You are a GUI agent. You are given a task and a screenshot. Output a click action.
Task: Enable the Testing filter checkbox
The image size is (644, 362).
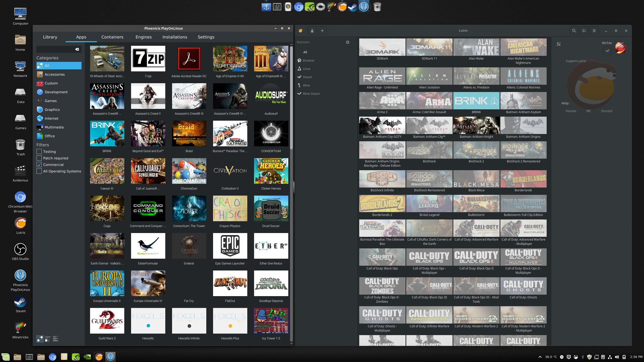pyautogui.click(x=39, y=152)
